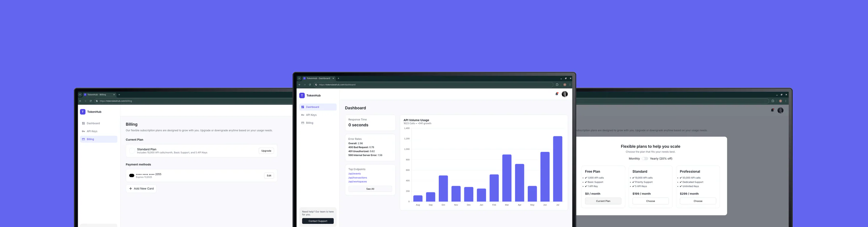Select Billing in the Dashboard window sidebar
The height and width of the screenshot is (227, 868).
318,123
